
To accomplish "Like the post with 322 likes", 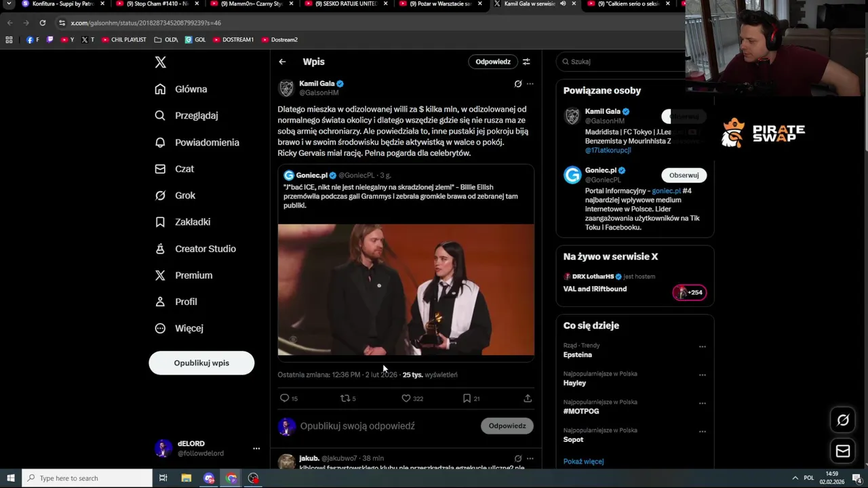I will (406, 399).
